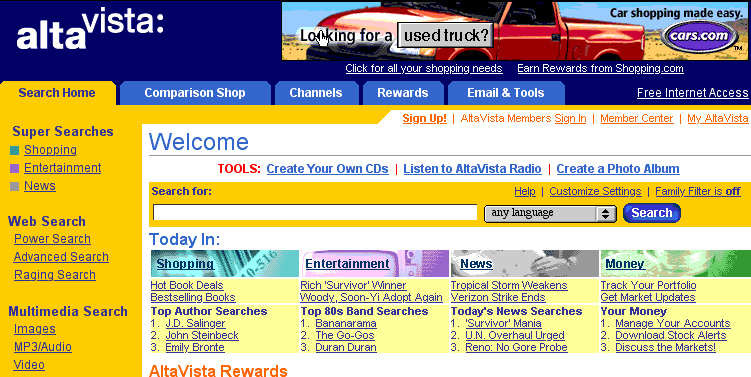Click the members Sign In link
Image resolution: width=751 pixels, height=377 pixels.
[570, 118]
